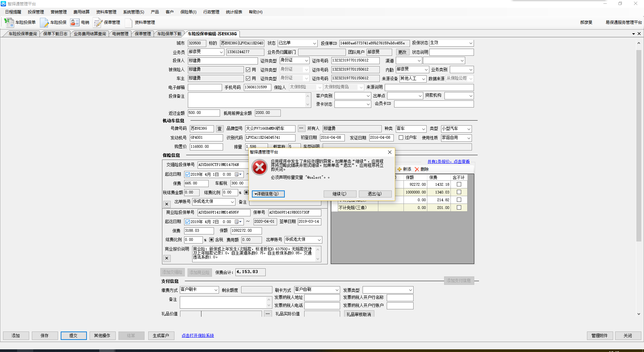Tick 含不计 checkbox in 1432.18 row
Screen dimensions: 644x352
[x=459, y=184]
